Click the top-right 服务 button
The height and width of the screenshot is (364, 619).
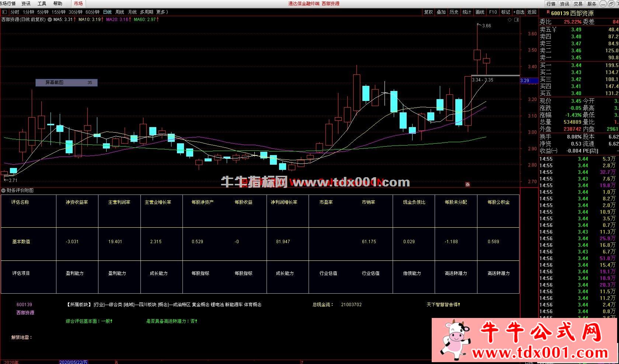tap(592, 4)
